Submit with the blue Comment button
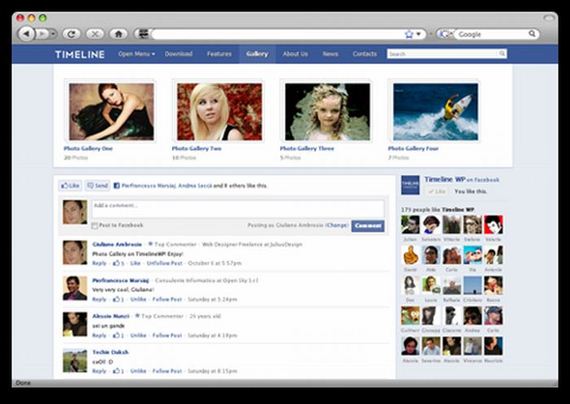This screenshot has height=404, width=570. click(368, 226)
